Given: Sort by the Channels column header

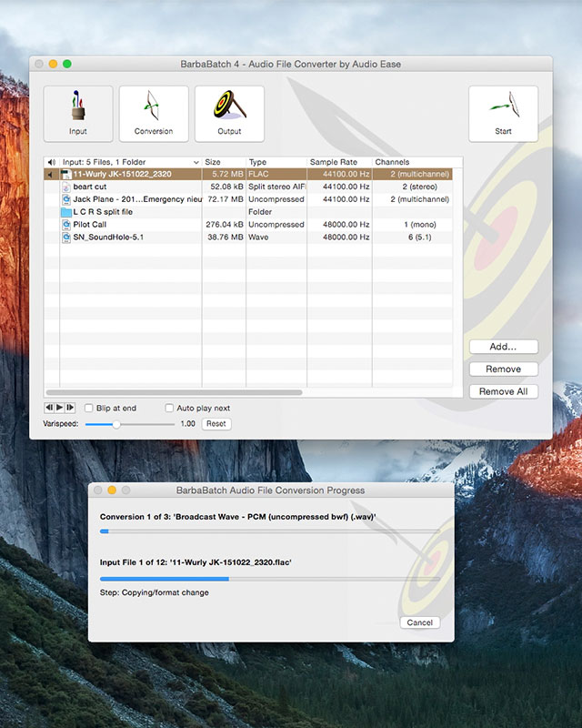Looking at the screenshot, I should (x=412, y=162).
